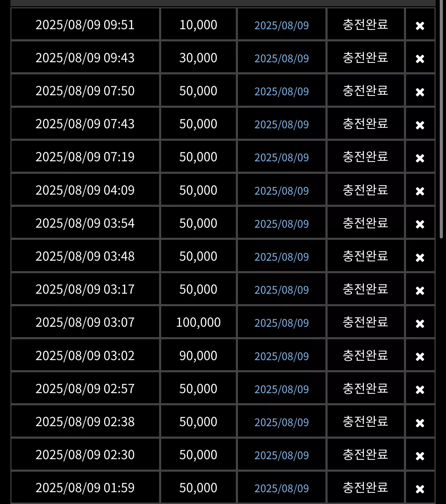
Task: Select the 2025/08/09 03:54 timestamp cell
Action: tap(85, 223)
